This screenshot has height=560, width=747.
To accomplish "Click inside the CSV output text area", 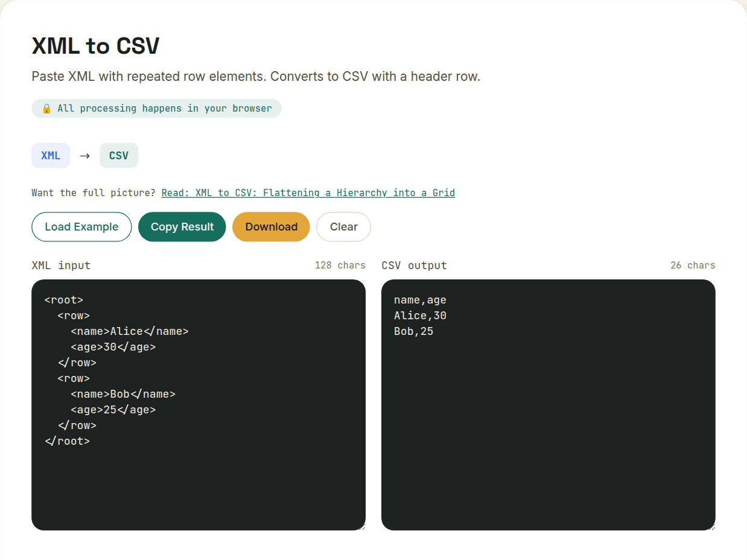I will [x=548, y=405].
